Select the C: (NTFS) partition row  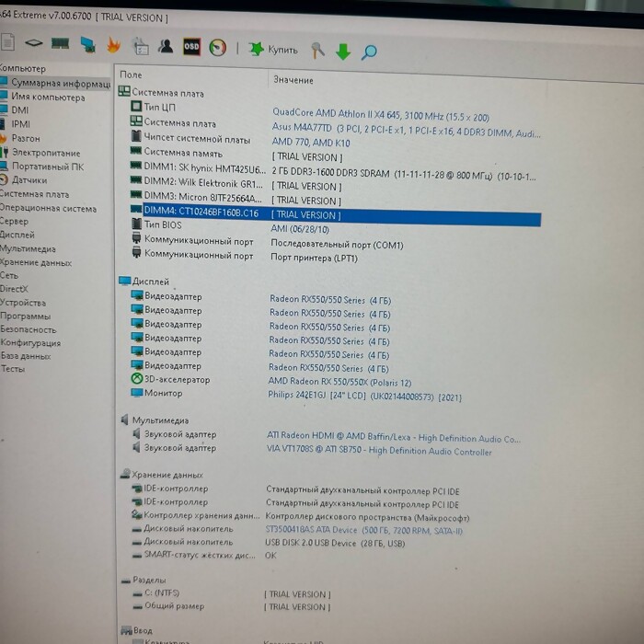tap(232, 593)
